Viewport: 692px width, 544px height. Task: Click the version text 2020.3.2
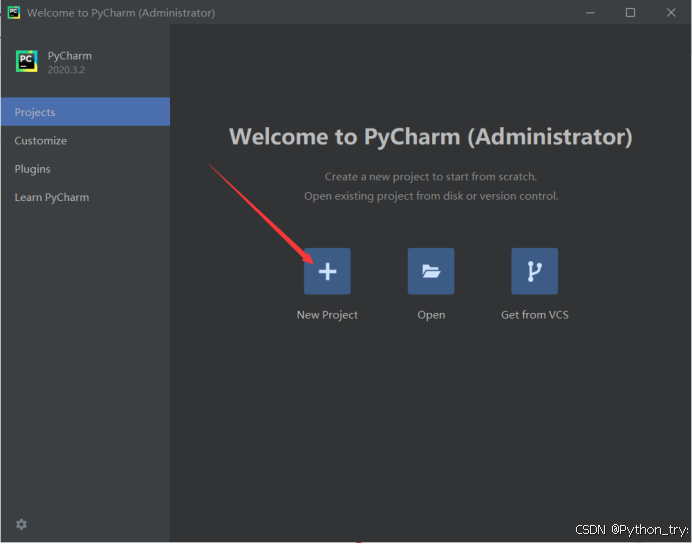click(66, 70)
